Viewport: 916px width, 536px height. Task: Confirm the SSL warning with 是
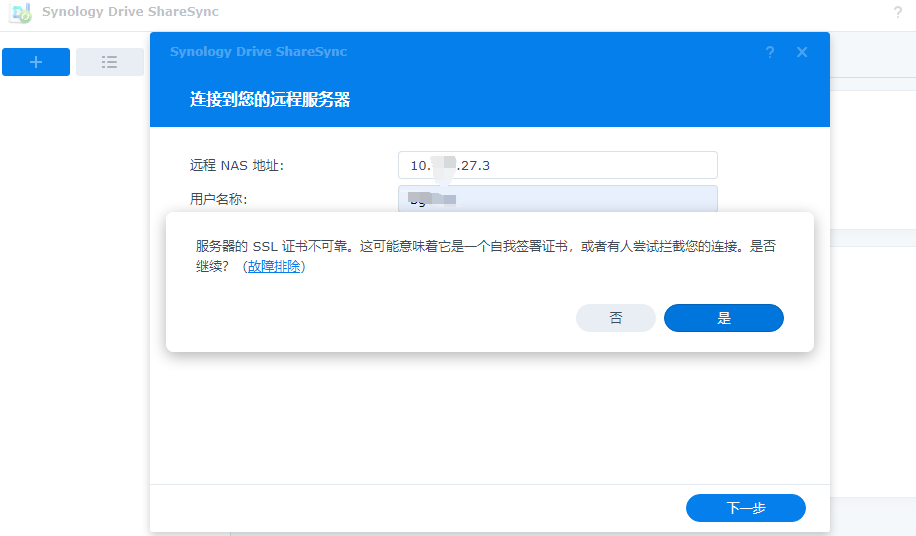[x=724, y=318]
